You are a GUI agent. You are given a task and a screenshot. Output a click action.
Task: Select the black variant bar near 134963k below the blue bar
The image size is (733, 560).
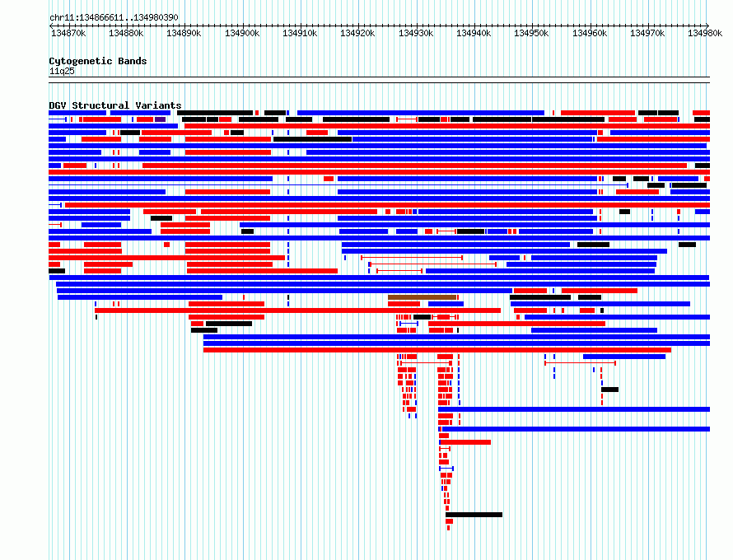point(609,390)
